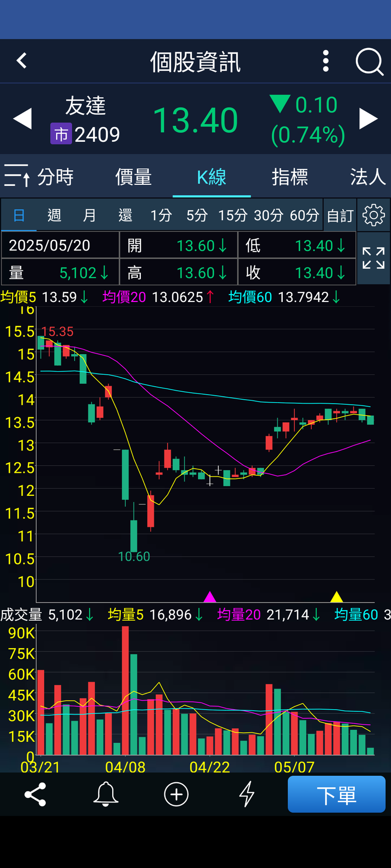The image size is (391, 868).
Task: Tap the 05/07 date axis label
Action: click(x=294, y=767)
